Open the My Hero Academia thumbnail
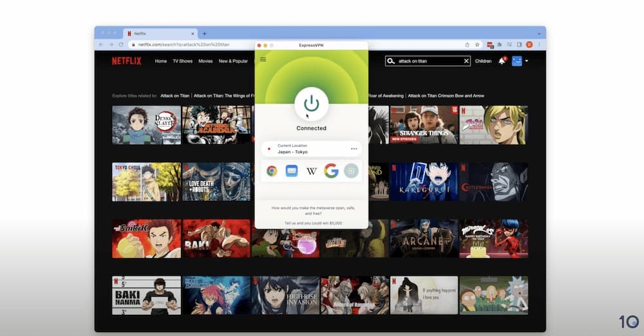Viewport: 644px width, 336px height. [216, 125]
